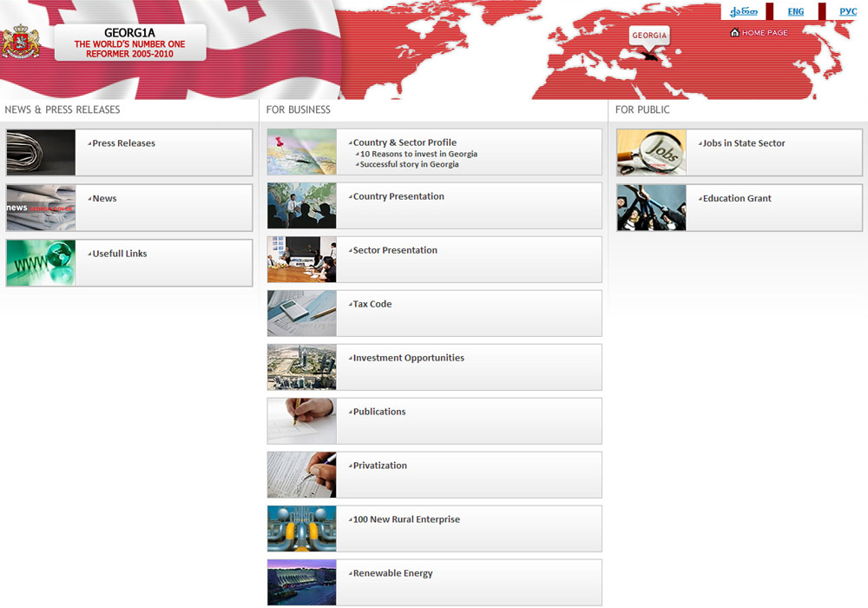Switch language to РУС
The width and height of the screenshot is (868, 608).
pos(847,12)
